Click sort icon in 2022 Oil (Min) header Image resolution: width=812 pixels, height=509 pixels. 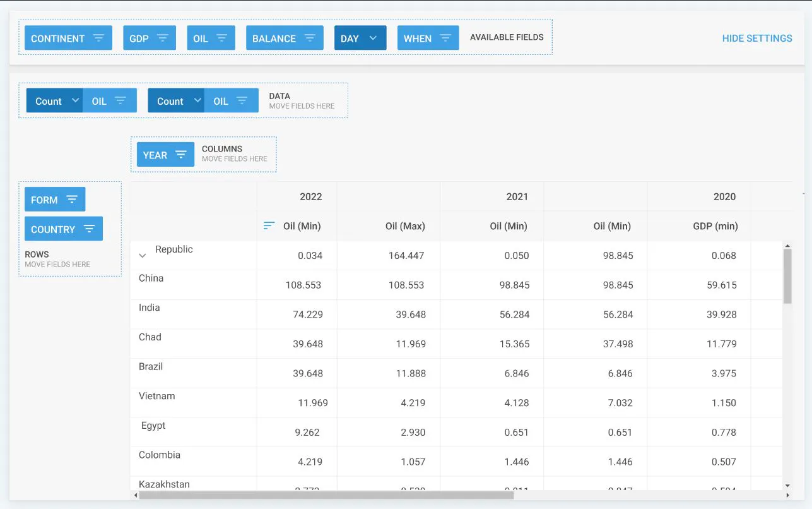pyautogui.click(x=269, y=226)
